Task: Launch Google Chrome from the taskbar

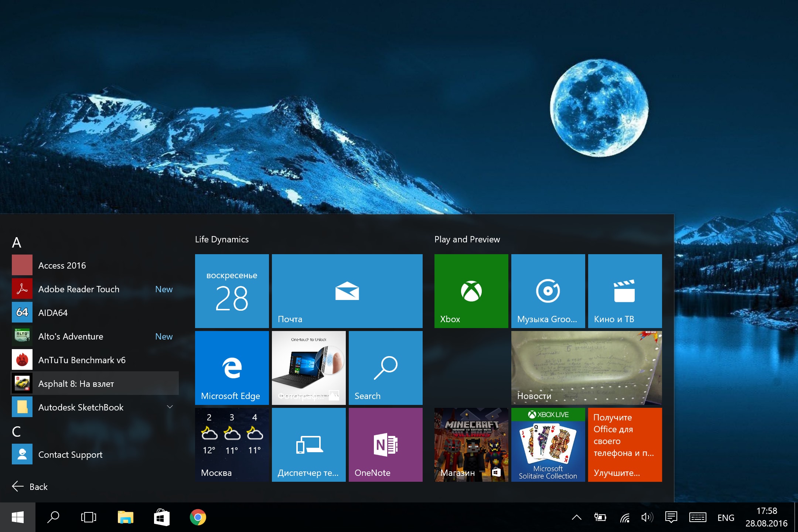Action: point(198,517)
